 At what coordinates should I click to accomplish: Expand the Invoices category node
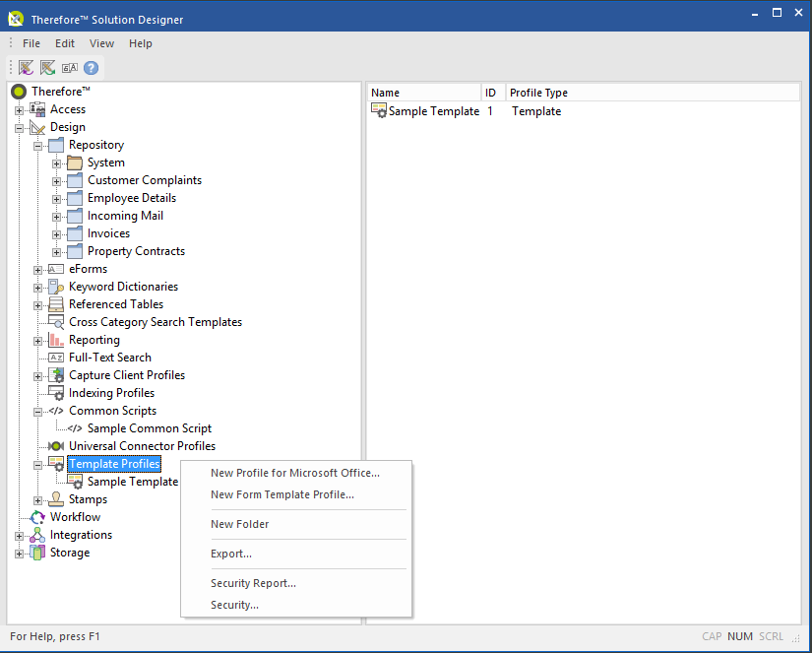click(56, 233)
